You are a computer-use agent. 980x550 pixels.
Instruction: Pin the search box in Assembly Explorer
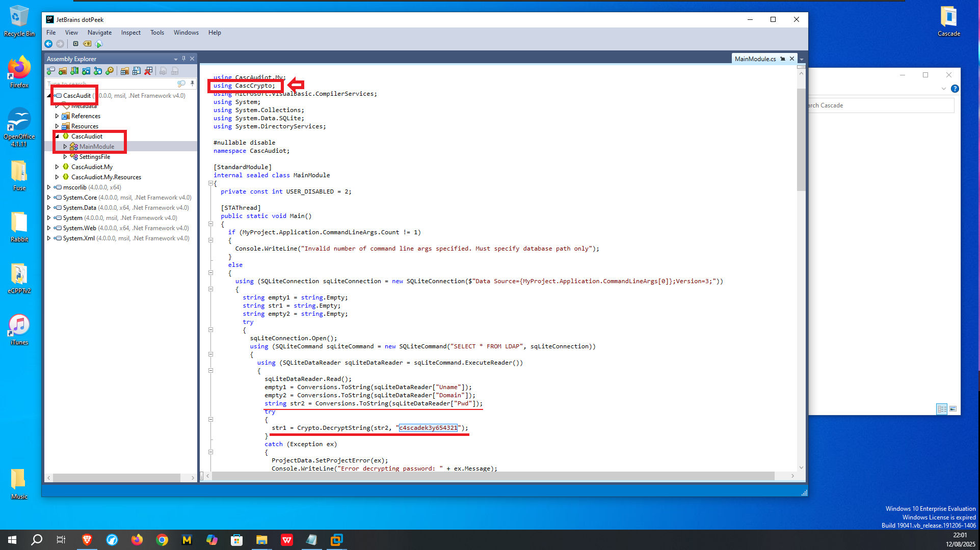192,84
